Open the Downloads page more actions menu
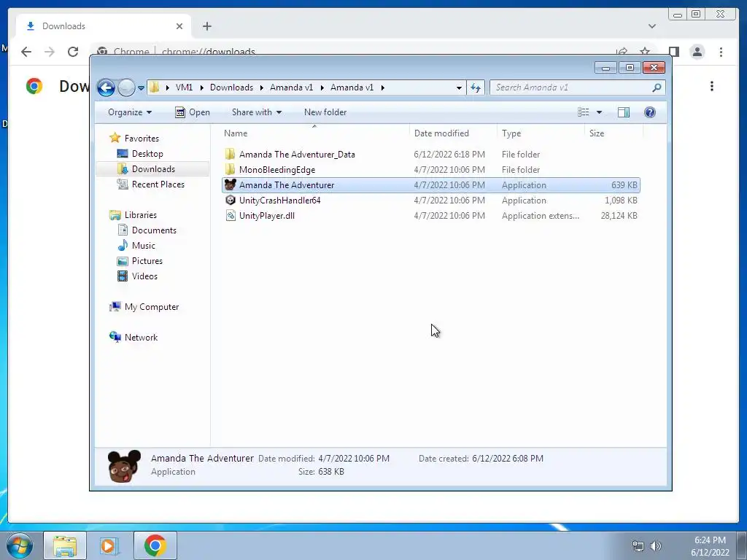Viewport: 747px width, 560px height. (x=712, y=86)
